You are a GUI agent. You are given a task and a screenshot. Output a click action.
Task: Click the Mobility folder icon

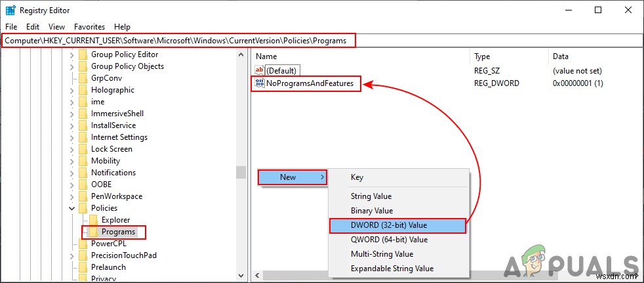[x=83, y=161]
